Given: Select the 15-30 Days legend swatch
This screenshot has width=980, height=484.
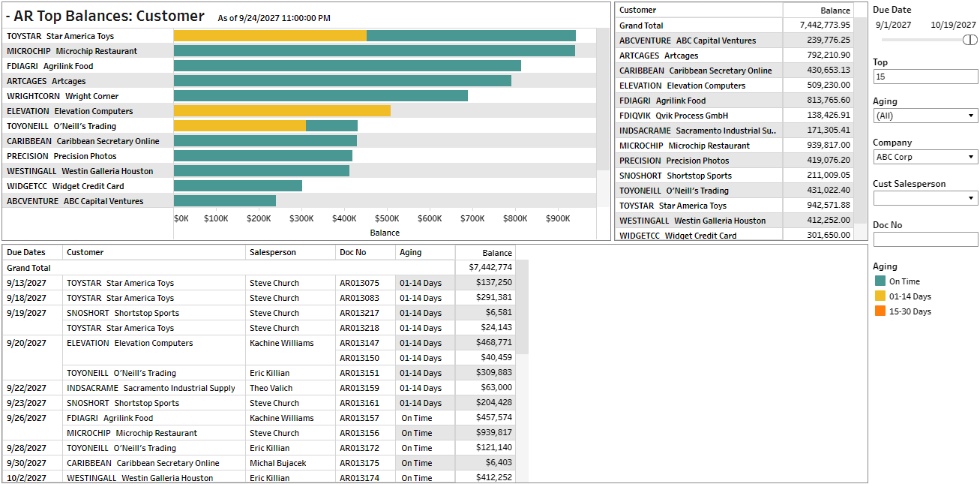Looking at the screenshot, I should pos(880,311).
